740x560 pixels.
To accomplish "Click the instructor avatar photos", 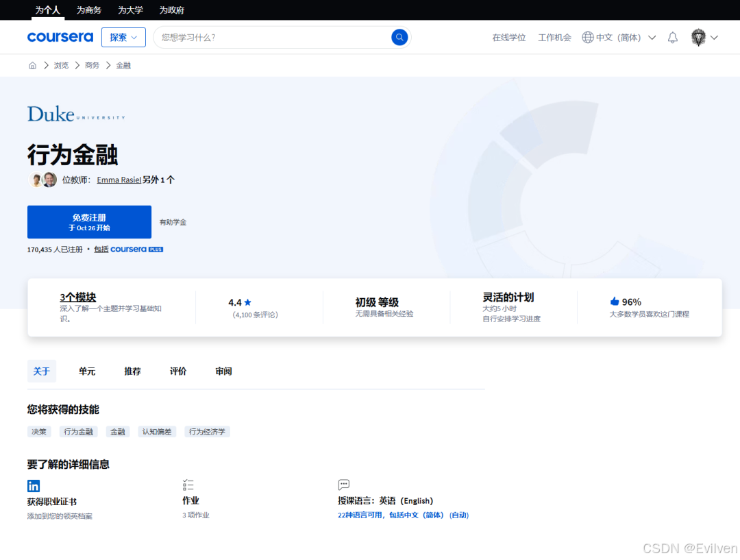I will coord(42,180).
